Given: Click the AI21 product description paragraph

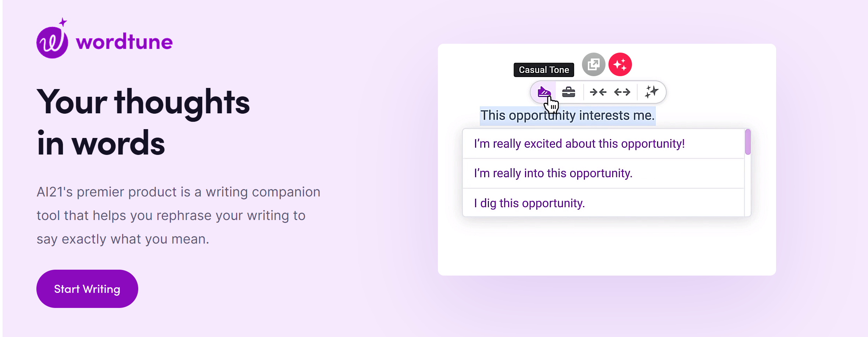Looking at the screenshot, I should (x=179, y=216).
